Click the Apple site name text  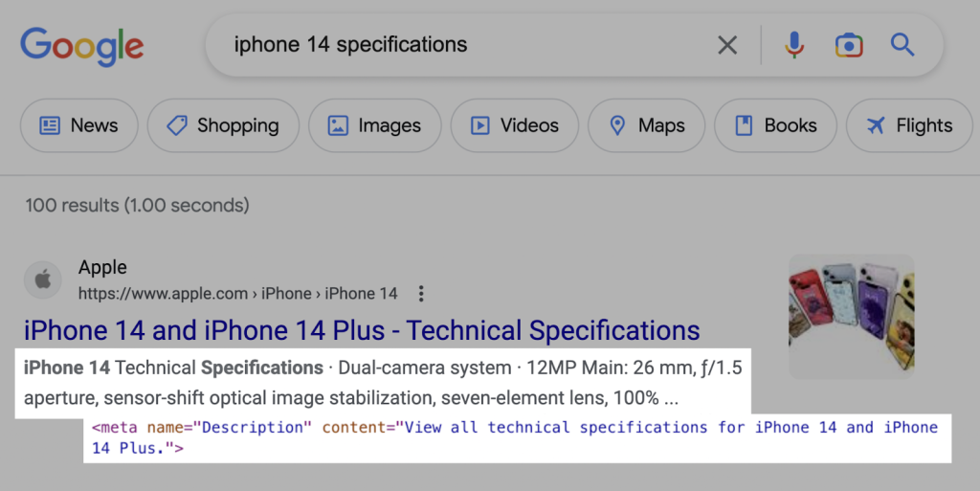pyautogui.click(x=102, y=268)
